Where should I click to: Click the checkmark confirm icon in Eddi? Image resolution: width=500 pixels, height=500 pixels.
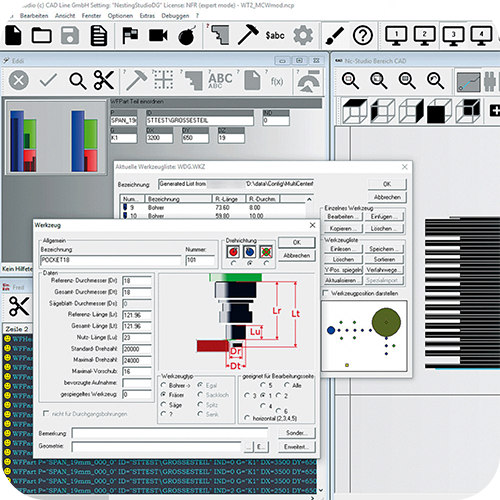[x=48, y=80]
